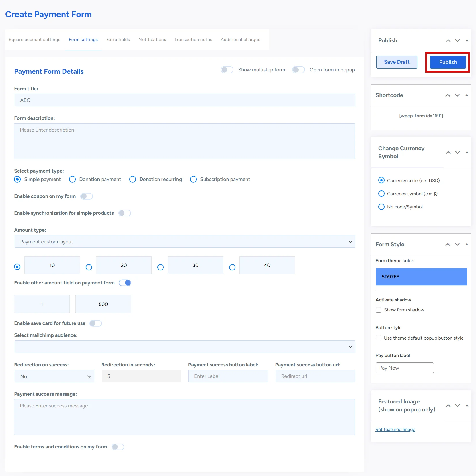Move the Shortcode panel down
This screenshot has width=476, height=476.
pos(457,95)
